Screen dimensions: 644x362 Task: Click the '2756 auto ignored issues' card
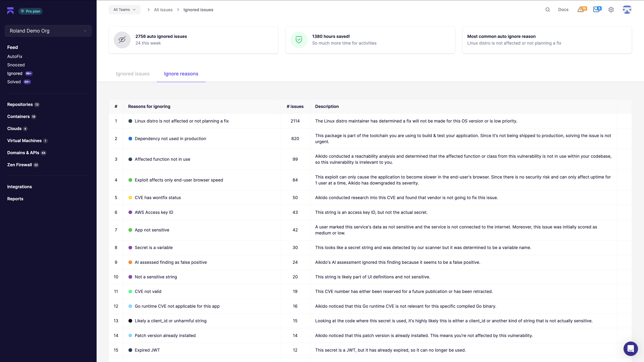tap(193, 40)
